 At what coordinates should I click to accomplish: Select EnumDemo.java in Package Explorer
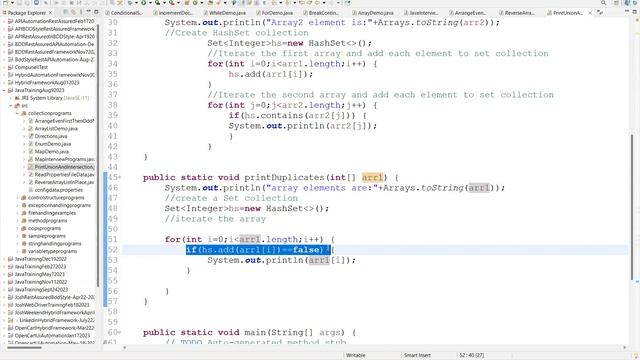tap(49, 144)
